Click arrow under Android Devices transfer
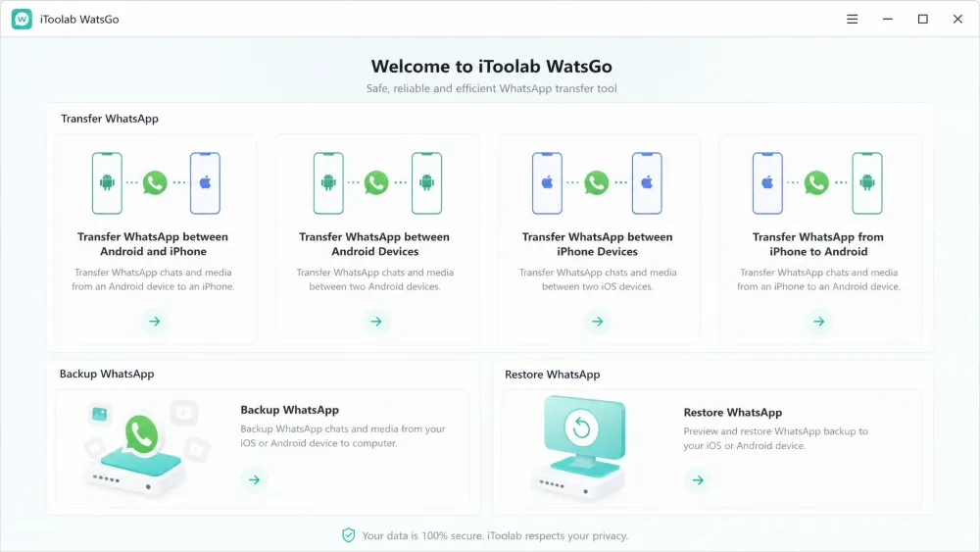This screenshot has width=980, height=552. click(376, 322)
